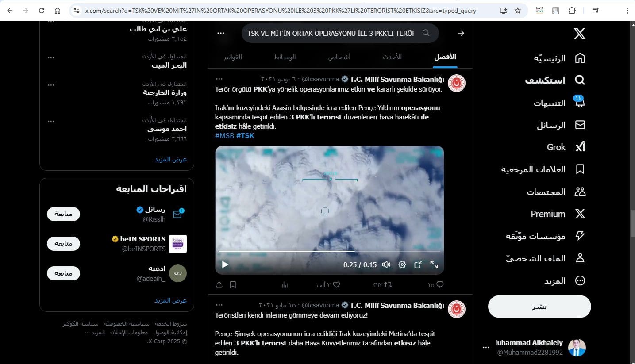Screen dimensions: 635x364
Task: Open the video settings gear
Action: click(x=402, y=264)
